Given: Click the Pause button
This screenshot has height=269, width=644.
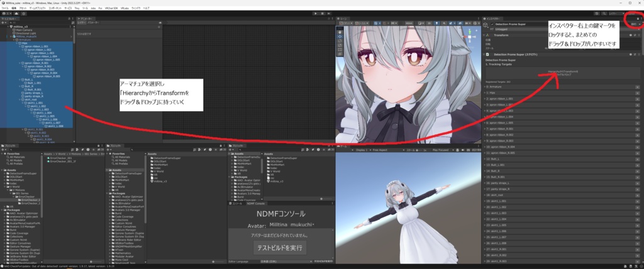Looking at the screenshot, I should tap(323, 14).
